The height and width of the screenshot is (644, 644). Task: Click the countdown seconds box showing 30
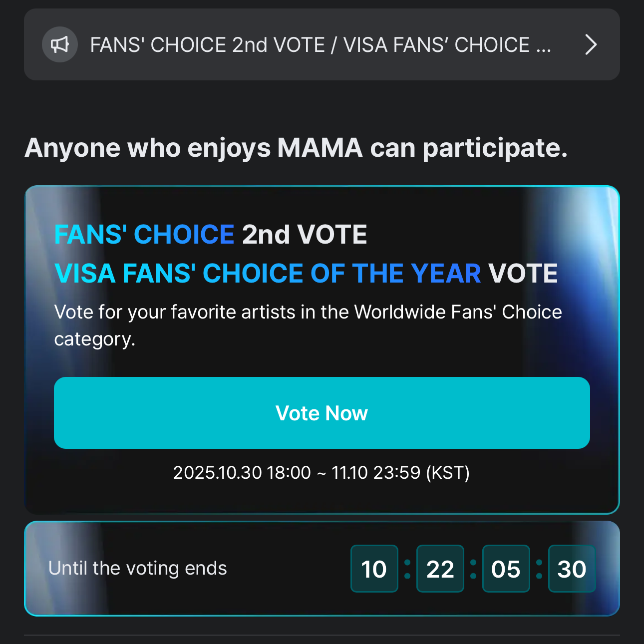(572, 569)
